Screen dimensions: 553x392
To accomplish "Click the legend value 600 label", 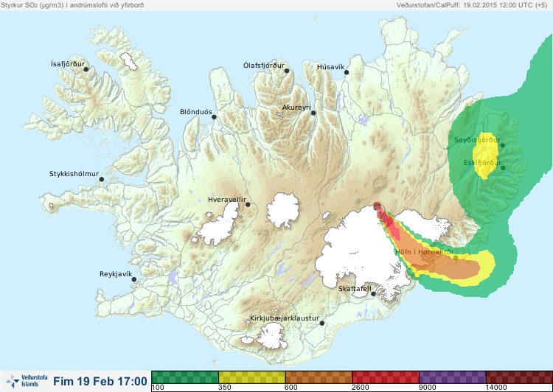I will (x=292, y=388).
